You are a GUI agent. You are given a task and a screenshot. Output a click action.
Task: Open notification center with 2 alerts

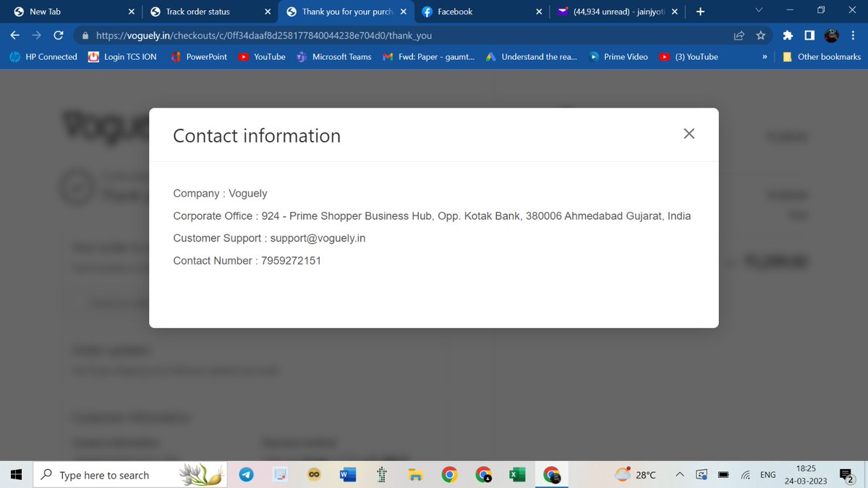(848, 475)
